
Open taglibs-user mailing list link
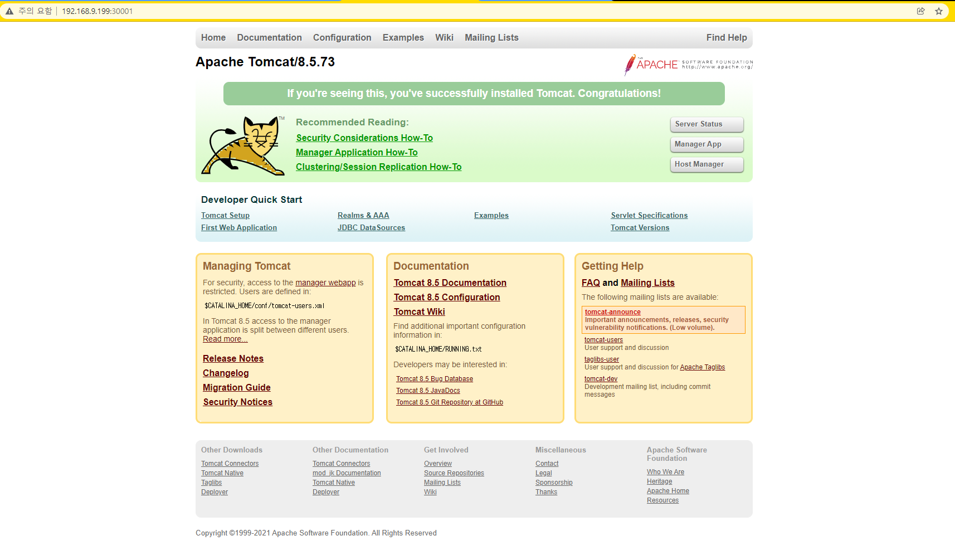pyautogui.click(x=602, y=359)
